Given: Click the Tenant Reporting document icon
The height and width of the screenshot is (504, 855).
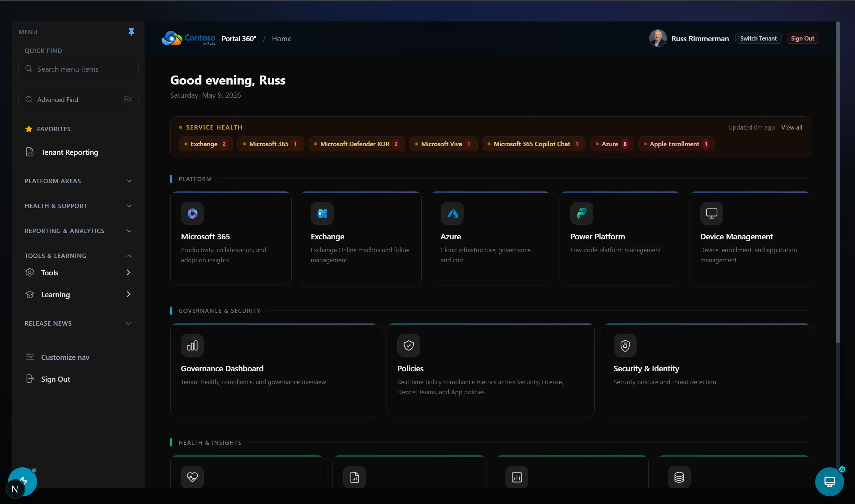Looking at the screenshot, I should click(30, 152).
